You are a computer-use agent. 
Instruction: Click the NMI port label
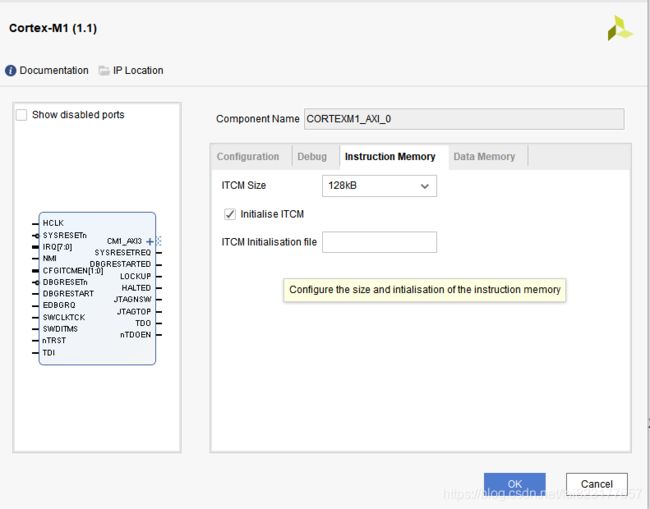(49, 258)
